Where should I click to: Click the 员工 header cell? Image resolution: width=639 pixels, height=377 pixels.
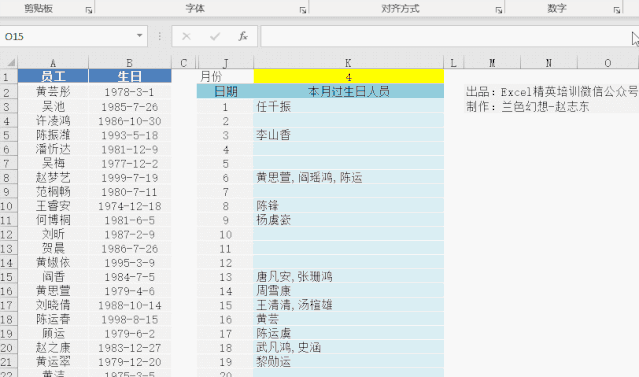click(53, 76)
